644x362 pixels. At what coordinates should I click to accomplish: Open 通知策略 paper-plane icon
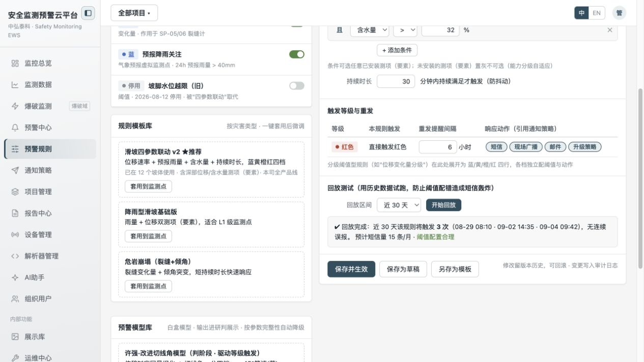point(15,170)
